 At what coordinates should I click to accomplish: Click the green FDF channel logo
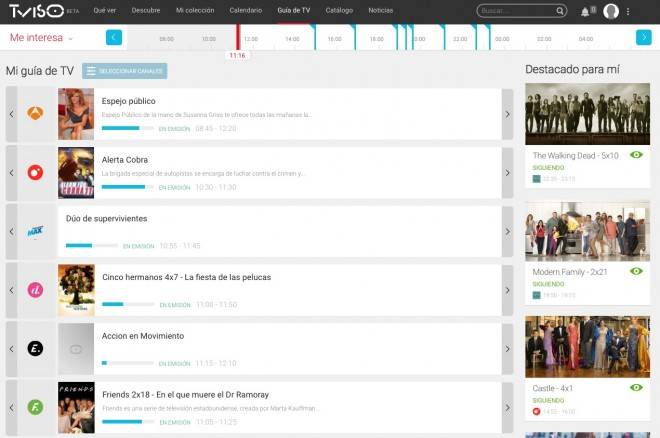tap(35, 407)
